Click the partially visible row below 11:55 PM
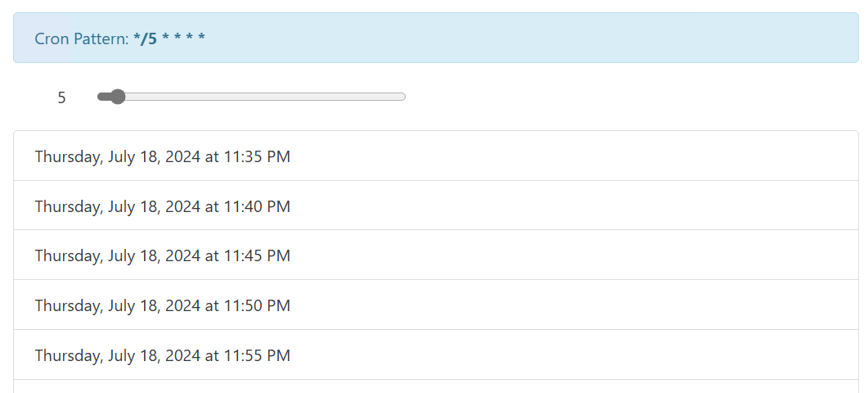The image size is (868, 393). click(435, 386)
